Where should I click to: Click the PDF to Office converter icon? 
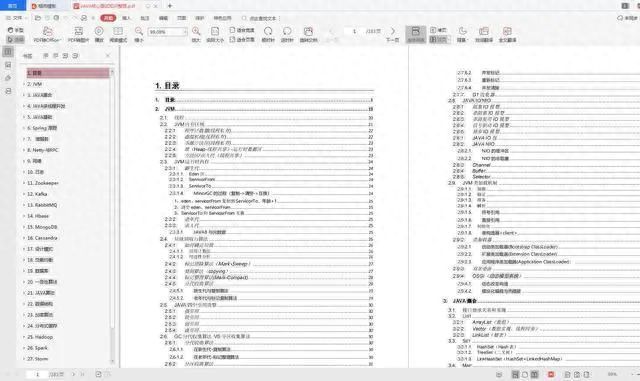pyautogui.click(x=47, y=31)
